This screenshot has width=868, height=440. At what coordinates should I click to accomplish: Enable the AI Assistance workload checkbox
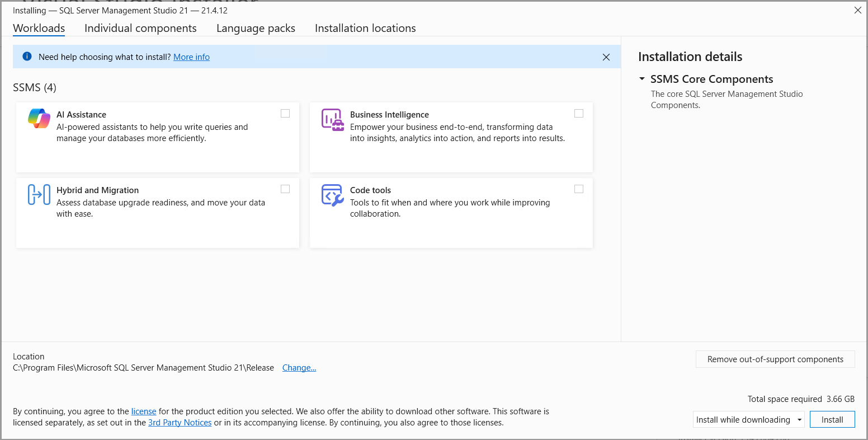pos(285,114)
